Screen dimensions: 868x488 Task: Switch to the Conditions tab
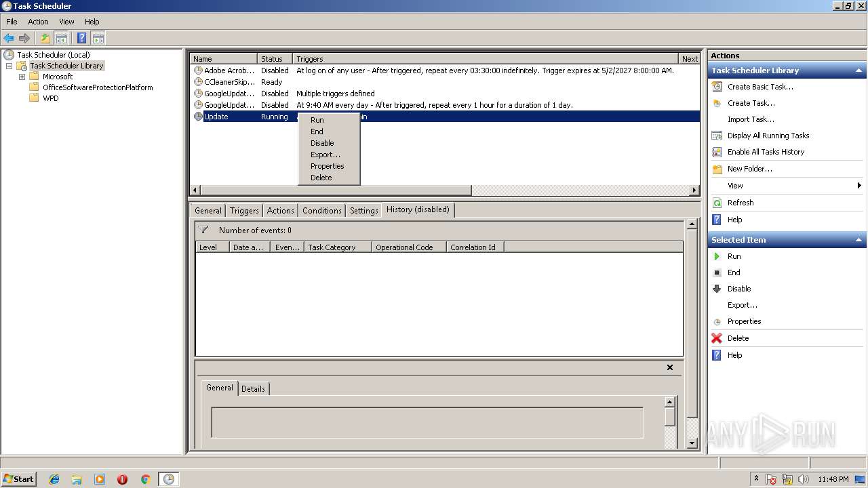tap(322, 211)
